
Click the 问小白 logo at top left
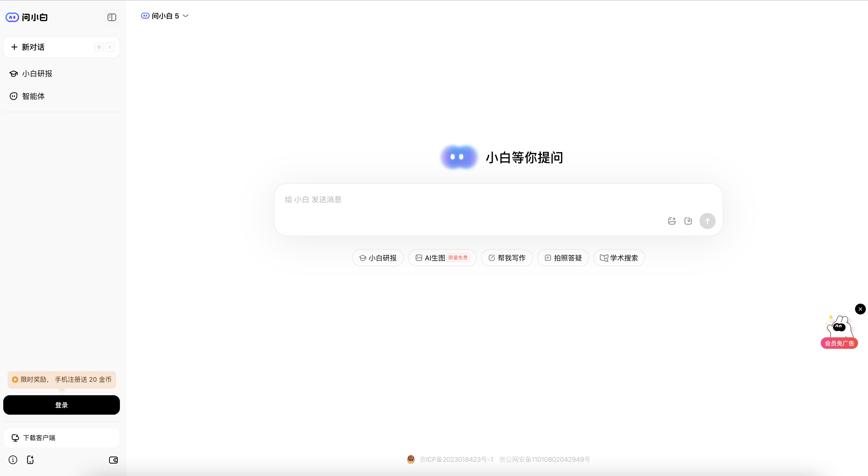(x=27, y=17)
